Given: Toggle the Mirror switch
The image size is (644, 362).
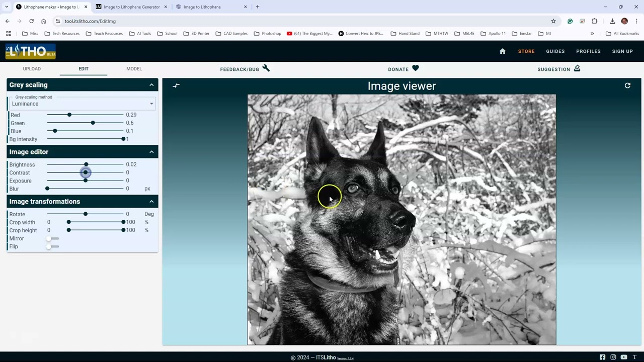Looking at the screenshot, I should [52, 238].
